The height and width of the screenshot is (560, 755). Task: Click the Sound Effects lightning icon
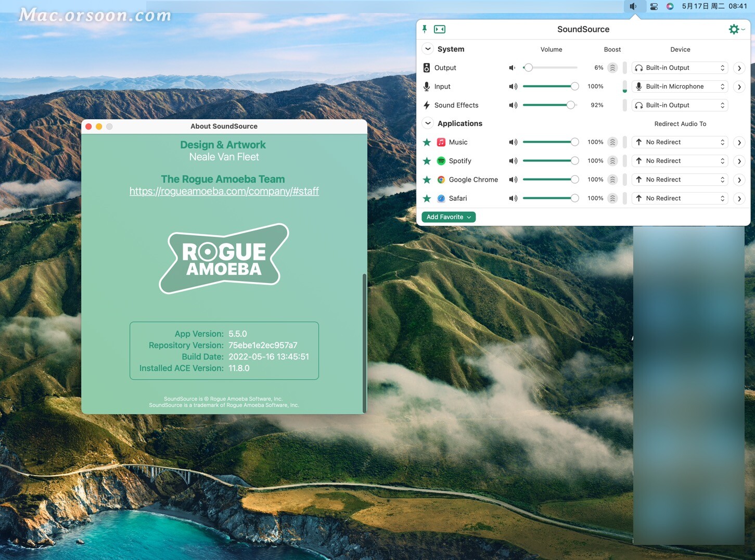point(427,105)
